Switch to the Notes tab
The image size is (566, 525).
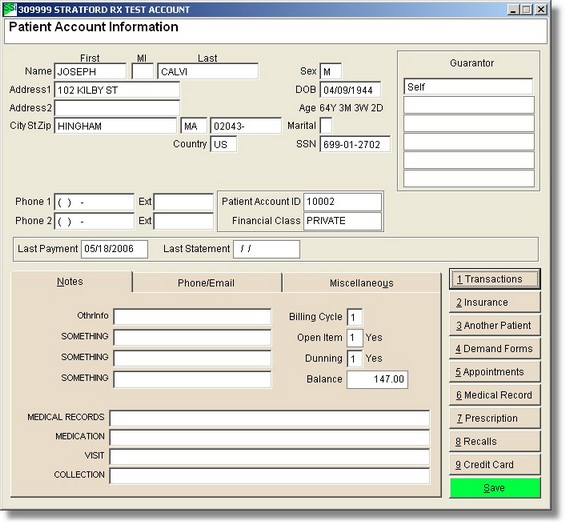tap(71, 282)
